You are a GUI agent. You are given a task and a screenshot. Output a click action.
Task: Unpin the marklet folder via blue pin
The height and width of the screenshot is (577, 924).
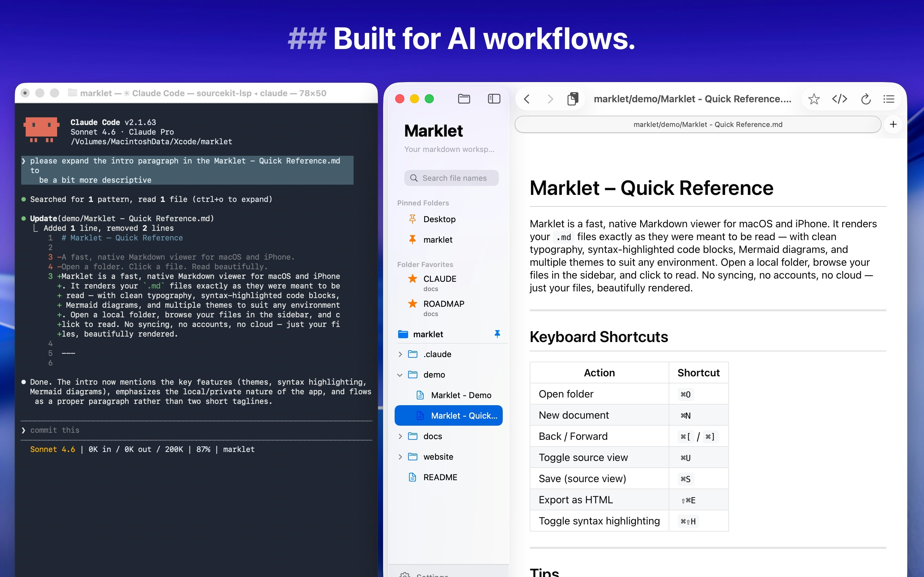497,334
